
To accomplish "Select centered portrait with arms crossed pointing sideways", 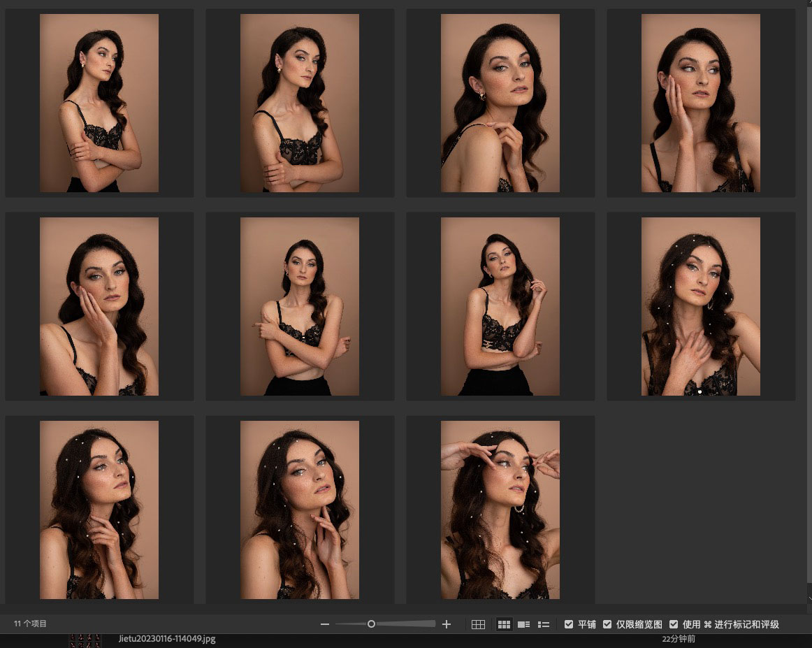I will (300, 306).
